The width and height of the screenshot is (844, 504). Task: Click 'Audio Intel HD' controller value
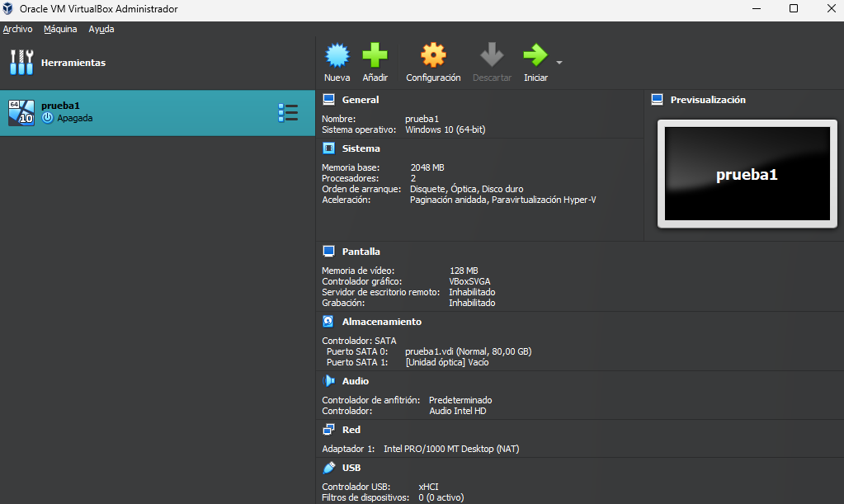coord(458,411)
